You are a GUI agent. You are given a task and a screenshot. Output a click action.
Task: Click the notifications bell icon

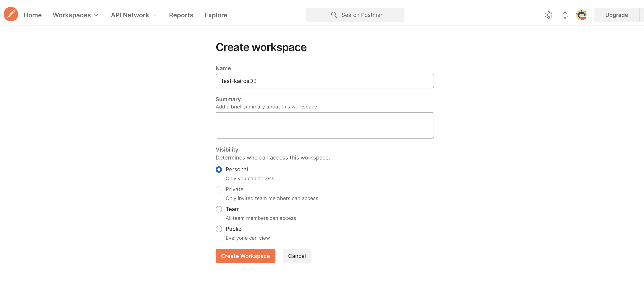[565, 14]
